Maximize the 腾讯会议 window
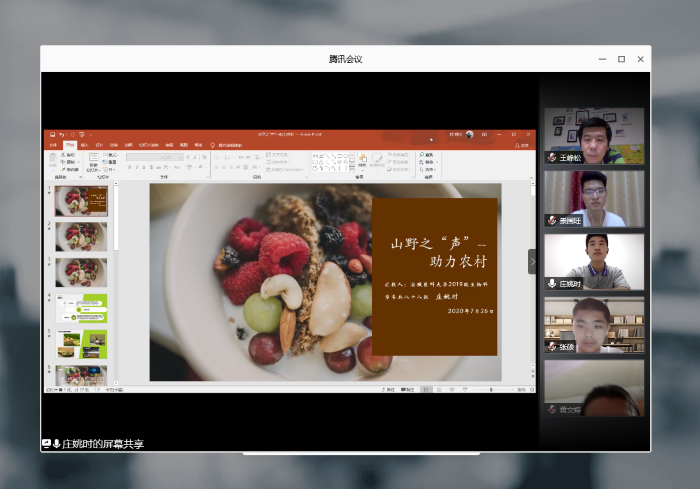This screenshot has width=700, height=489. (x=621, y=59)
